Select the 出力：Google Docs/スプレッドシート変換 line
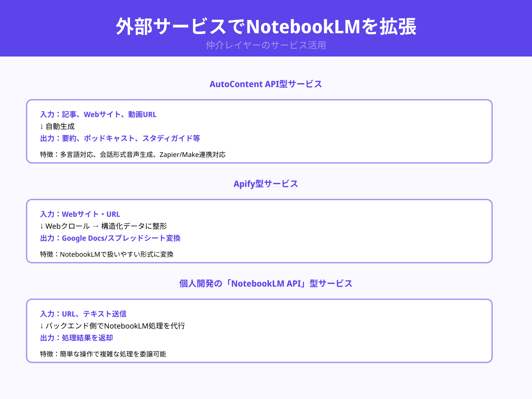 (x=110, y=238)
